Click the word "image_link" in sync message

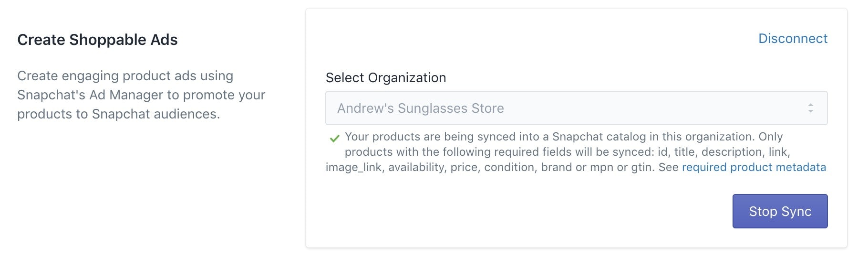pos(353,167)
